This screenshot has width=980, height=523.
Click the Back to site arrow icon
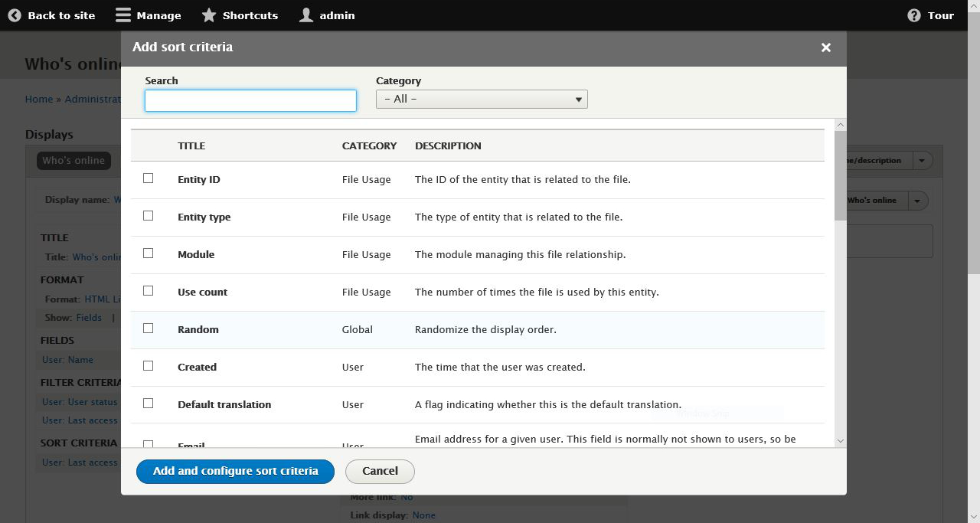15,15
